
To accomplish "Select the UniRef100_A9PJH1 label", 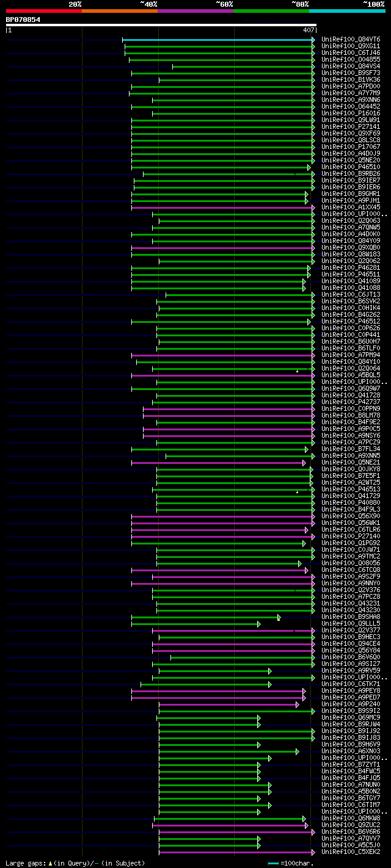I will click(350, 201).
